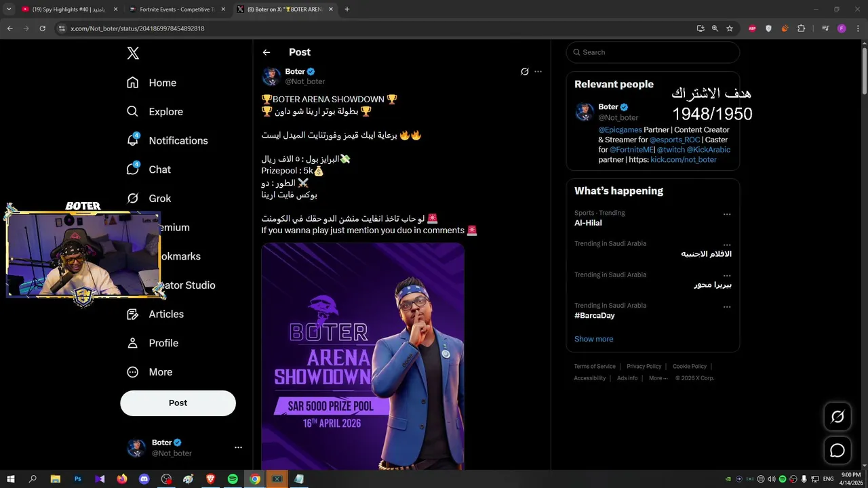Image resolution: width=868 pixels, height=488 pixels.
Task: Click the @Not_boter handle on the post
Action: pos(305,81)
